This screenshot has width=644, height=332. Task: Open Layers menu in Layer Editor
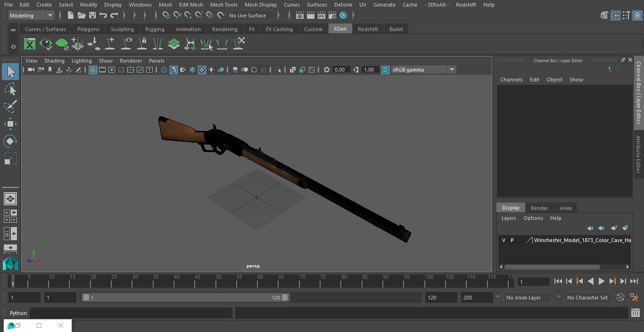pyautogui.click(x=509, y=218)
